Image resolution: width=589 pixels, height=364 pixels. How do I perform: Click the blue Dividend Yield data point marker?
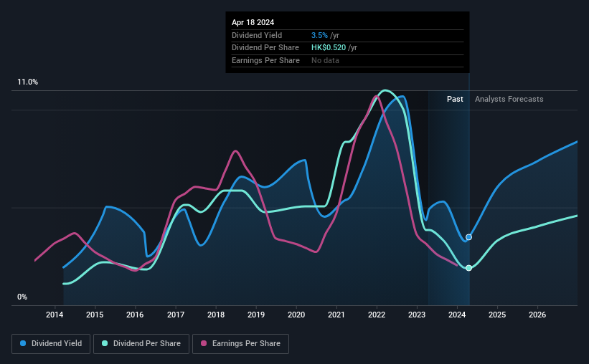tap(468, 237)
